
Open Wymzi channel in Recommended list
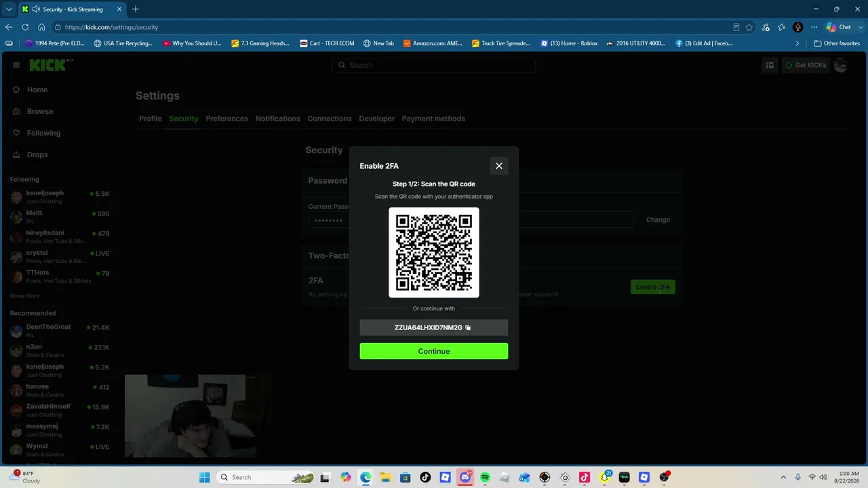[60, 449]
